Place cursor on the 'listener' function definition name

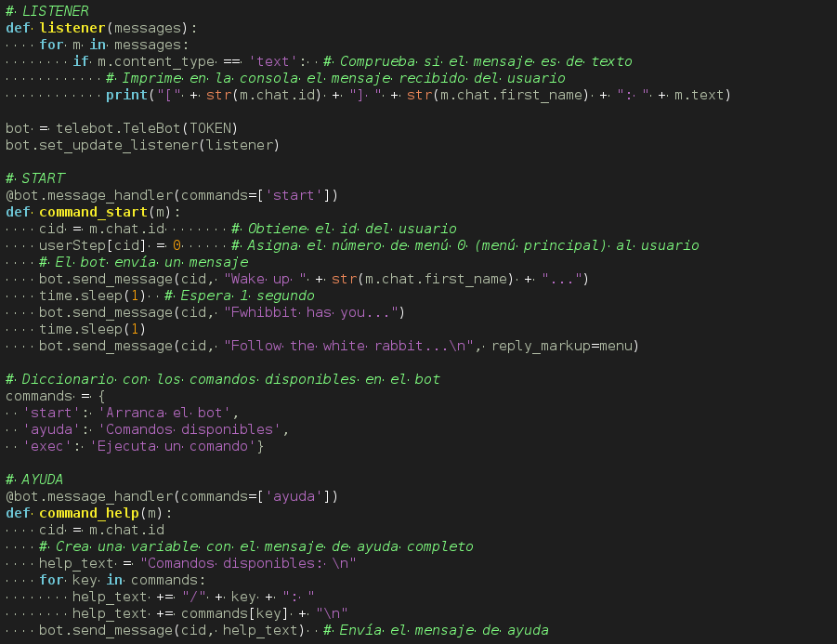(x=72, y=28)
